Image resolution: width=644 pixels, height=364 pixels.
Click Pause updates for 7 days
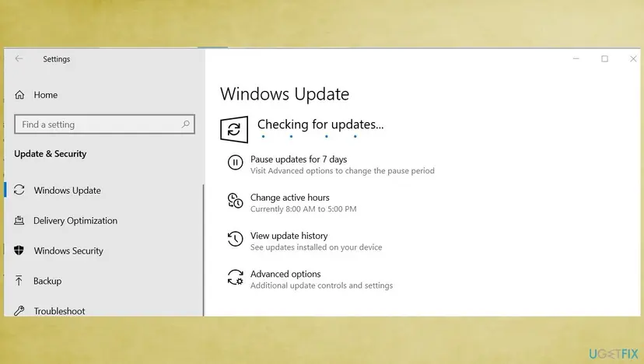299,159
